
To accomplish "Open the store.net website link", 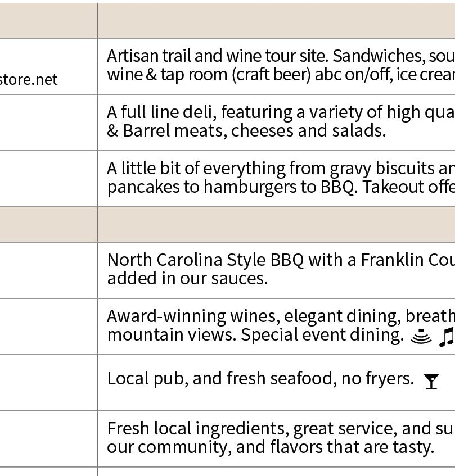I will pyautogui.click(x=28, y=79).
